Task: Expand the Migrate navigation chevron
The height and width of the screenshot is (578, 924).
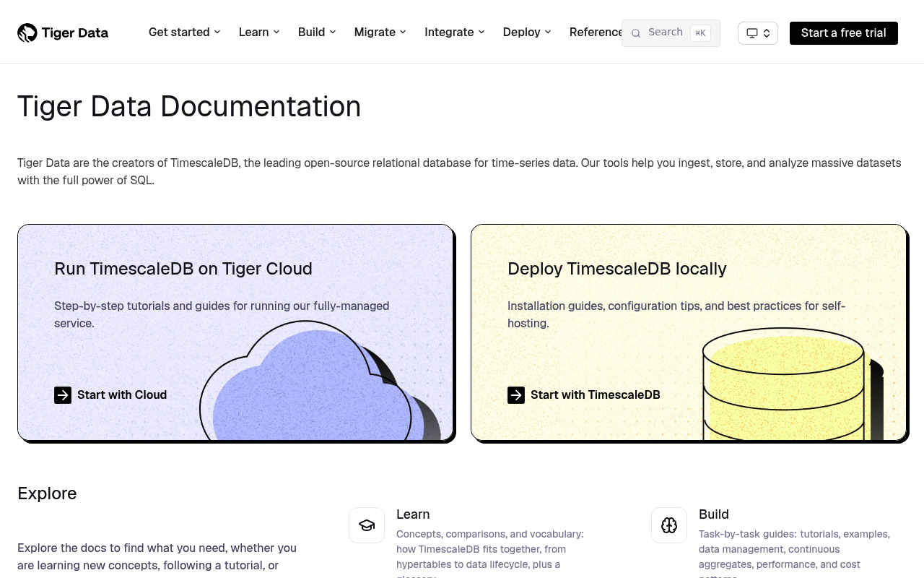Action: coord(403,33)
